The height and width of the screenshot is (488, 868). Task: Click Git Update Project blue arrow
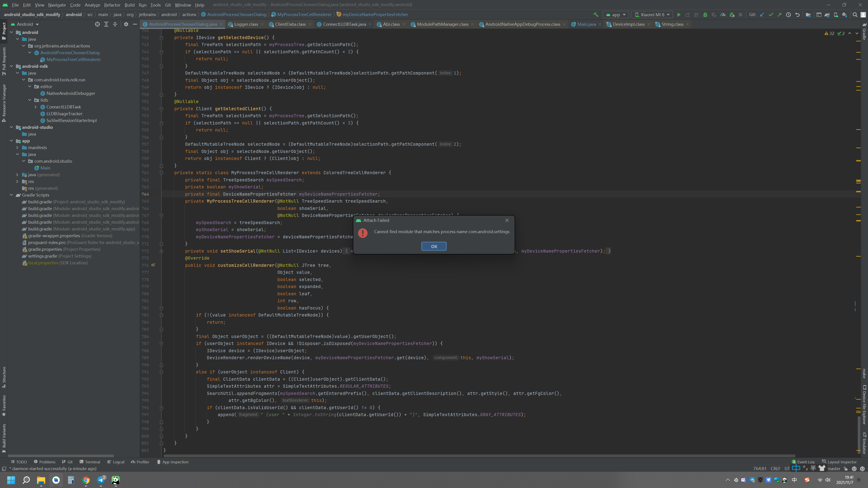pyautogui.click(x=762, y=14)
